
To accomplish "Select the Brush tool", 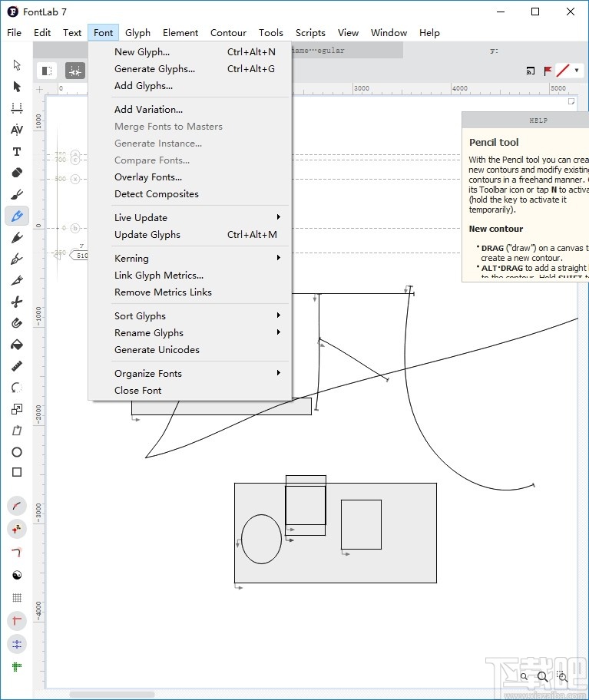I will 17,195.
